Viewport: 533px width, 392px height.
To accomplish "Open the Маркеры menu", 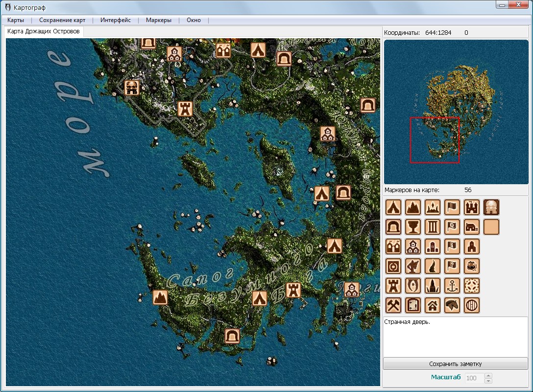I will tap(159, 20).
